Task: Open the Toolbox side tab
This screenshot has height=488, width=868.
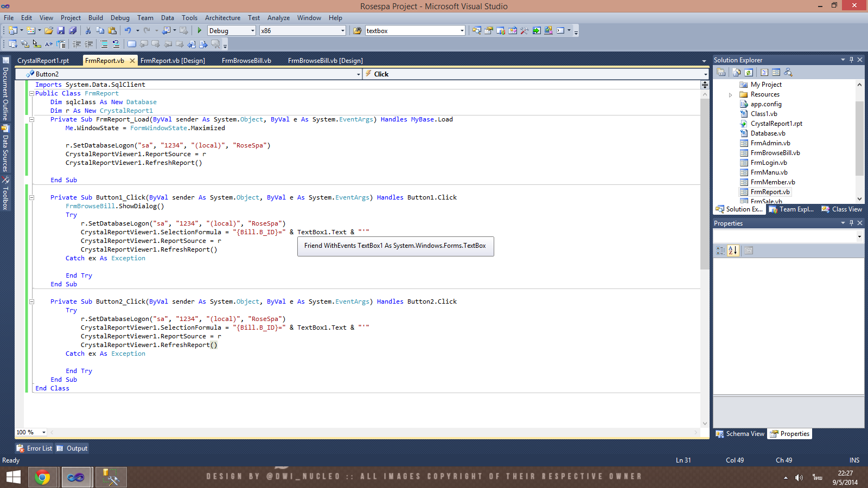Action: point(5,193)
